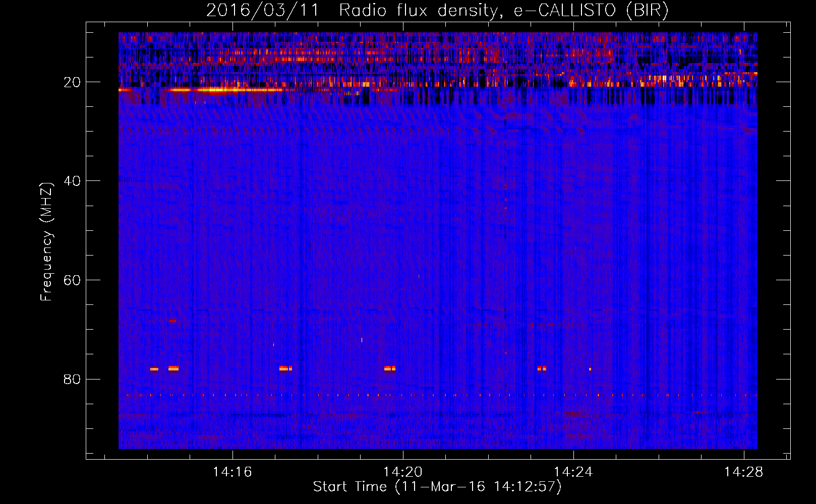The image size is (816, 504).
Task: Click the 14:20 time tick label
Action: pyautogui.click(x=402, y=472)
